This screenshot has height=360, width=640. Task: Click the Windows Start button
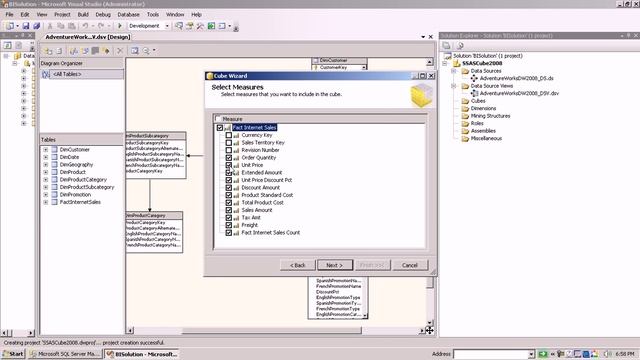13,354
